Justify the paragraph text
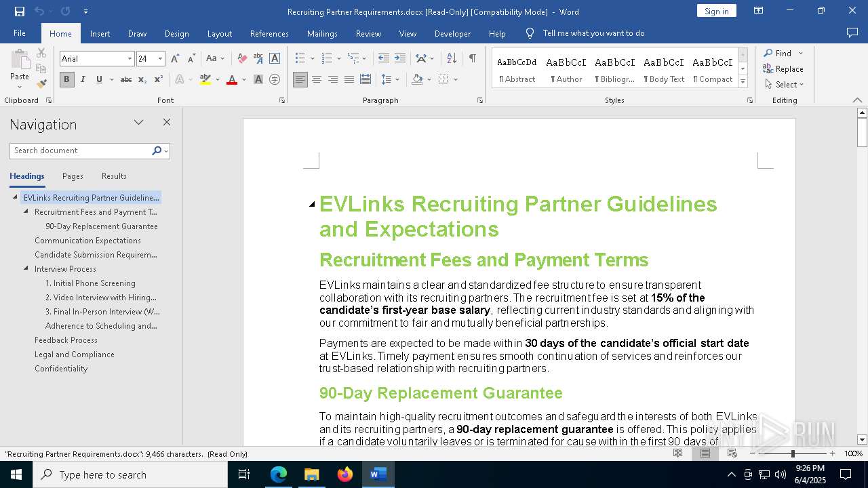The image size is (868, 488). click(x=349, y=79)
